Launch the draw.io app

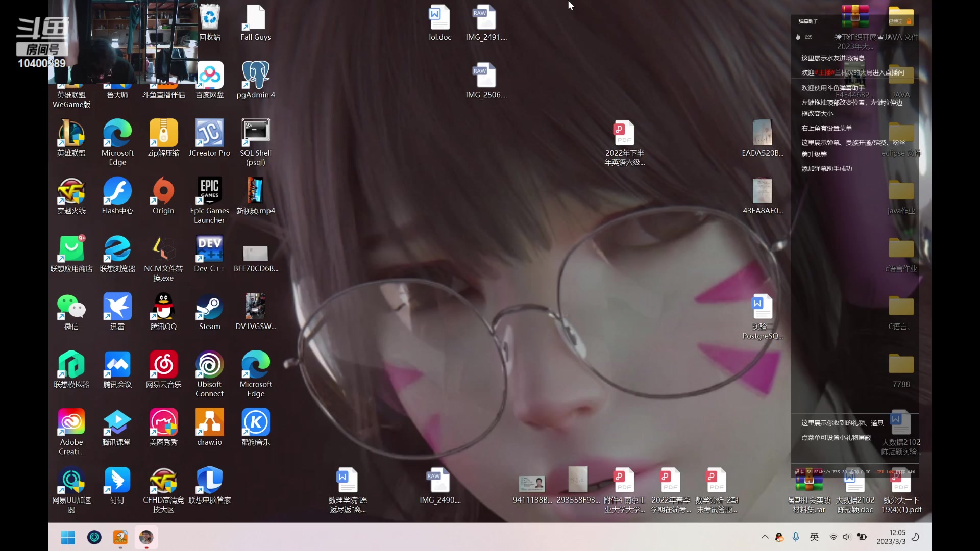[209, 428]
